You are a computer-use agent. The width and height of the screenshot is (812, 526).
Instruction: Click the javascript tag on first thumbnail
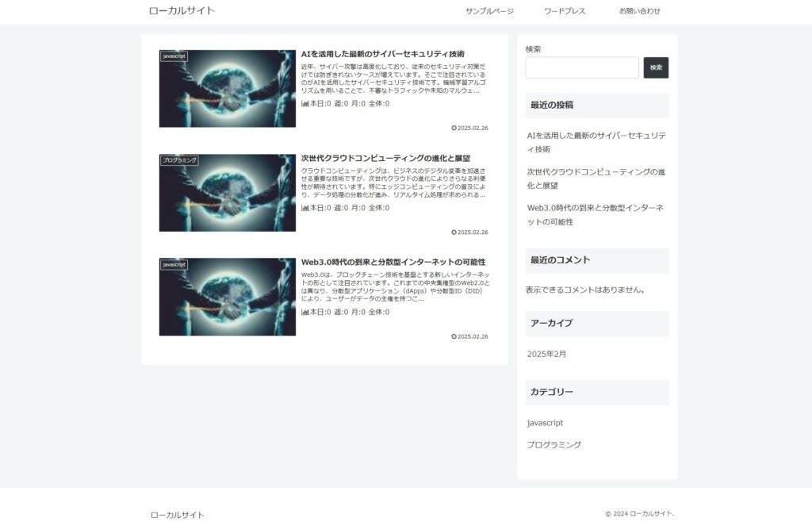pyautogui.click(x=174, y=56)
